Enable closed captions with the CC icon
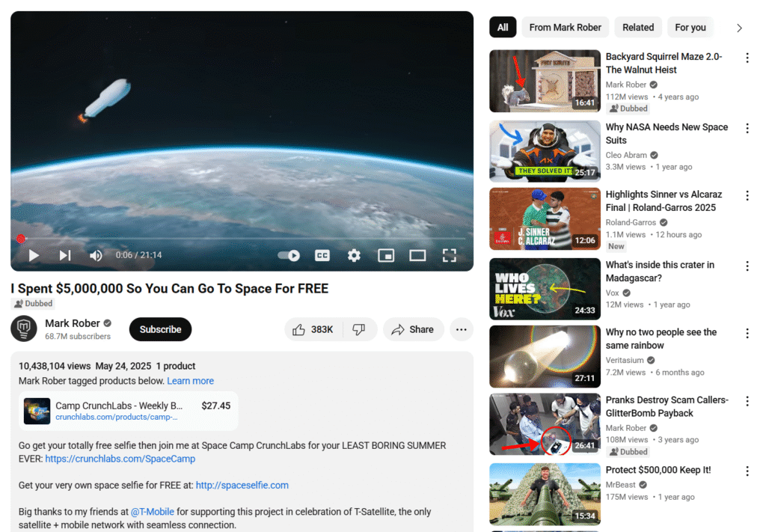The image size is (766, 532). pyautogui.click(x=322, y=255)
